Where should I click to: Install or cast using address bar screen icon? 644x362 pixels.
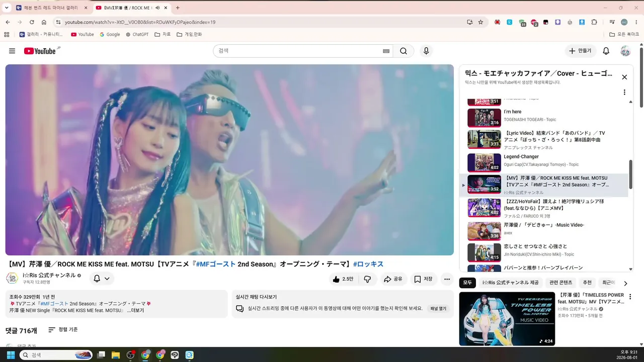[469, 22]
